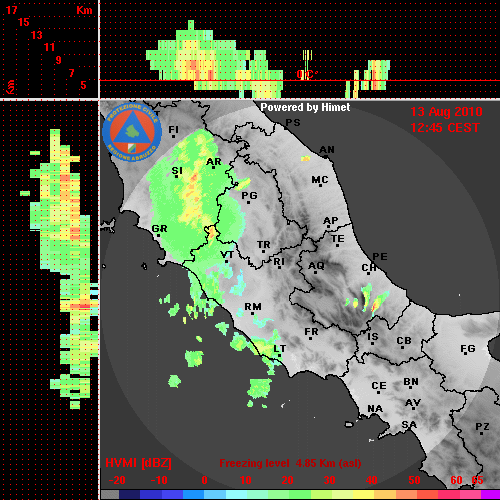Click the SI city label
The height and width of the screenshot is (500, 500).
coord(177,171)
